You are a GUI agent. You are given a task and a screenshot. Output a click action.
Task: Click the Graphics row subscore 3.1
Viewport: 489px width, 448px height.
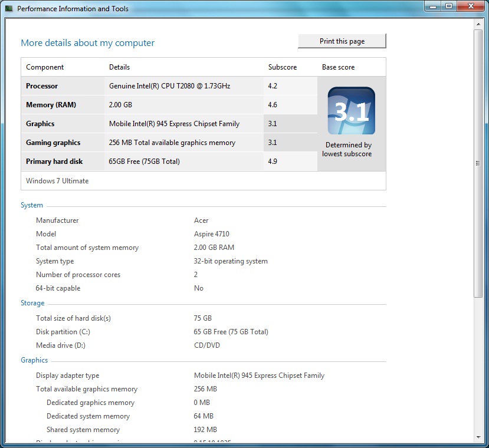click(273, 124)
